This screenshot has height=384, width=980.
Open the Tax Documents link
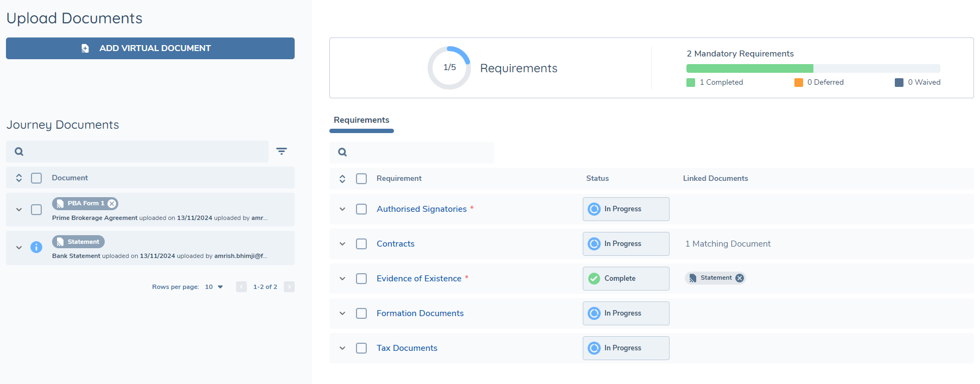(x=407, y=348)
